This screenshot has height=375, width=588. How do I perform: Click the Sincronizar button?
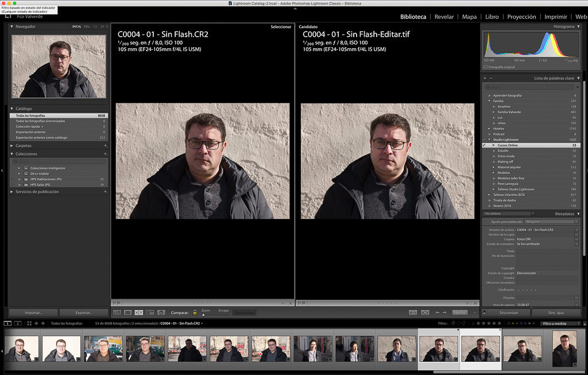pos(509,313)
